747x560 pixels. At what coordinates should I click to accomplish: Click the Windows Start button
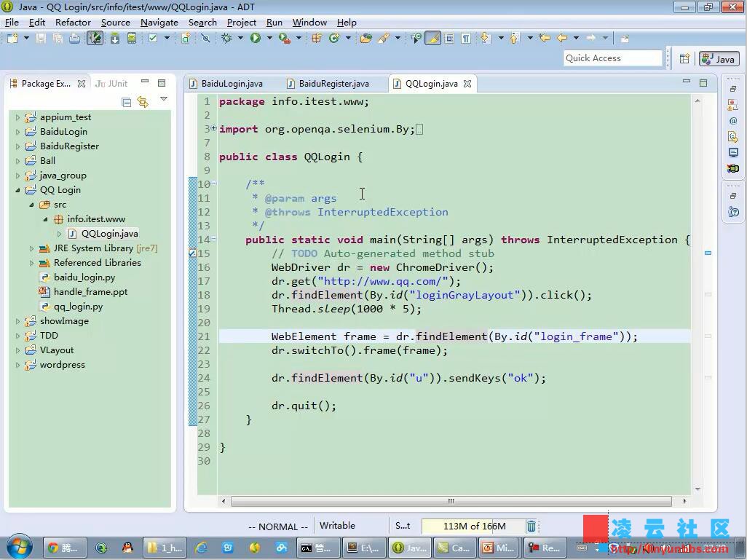19,547
